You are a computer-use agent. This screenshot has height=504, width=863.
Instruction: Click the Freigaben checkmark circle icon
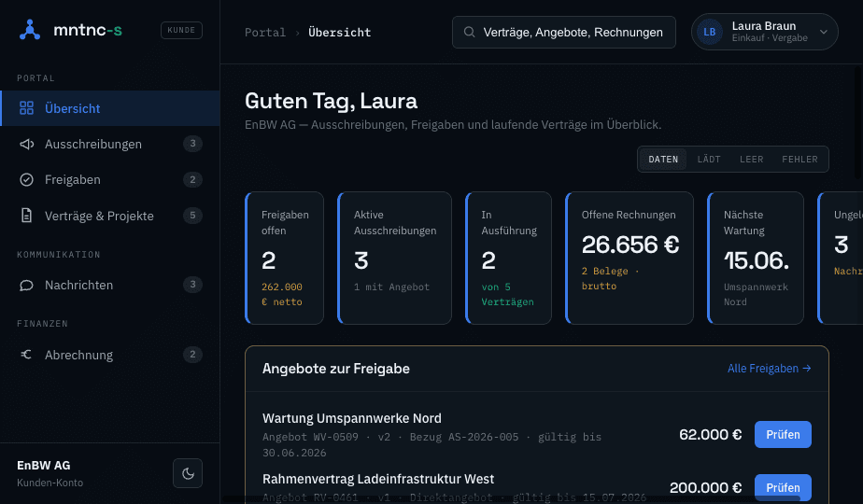click(x=26, y=179)
